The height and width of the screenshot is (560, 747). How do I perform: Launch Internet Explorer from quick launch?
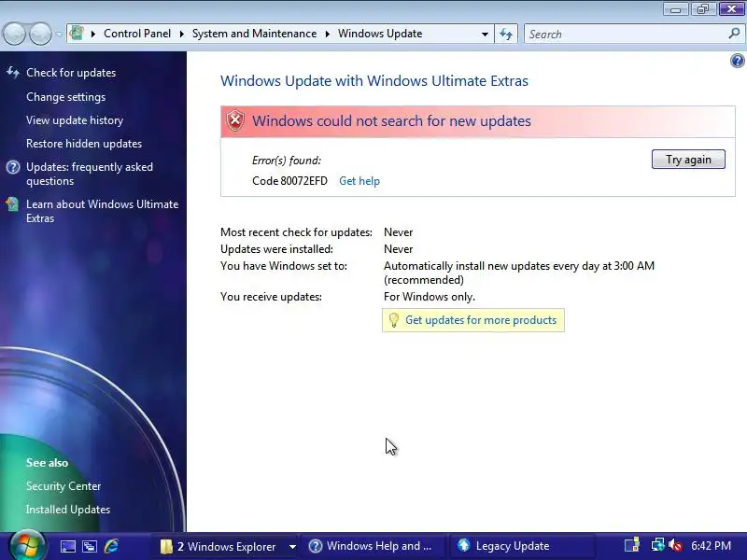pos(111,546)
